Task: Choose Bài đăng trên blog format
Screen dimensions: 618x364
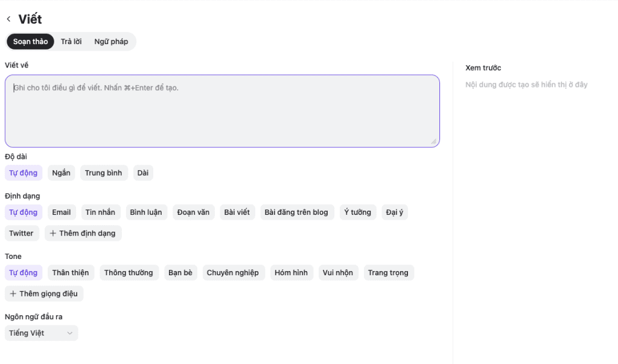Action: point(296,212)
